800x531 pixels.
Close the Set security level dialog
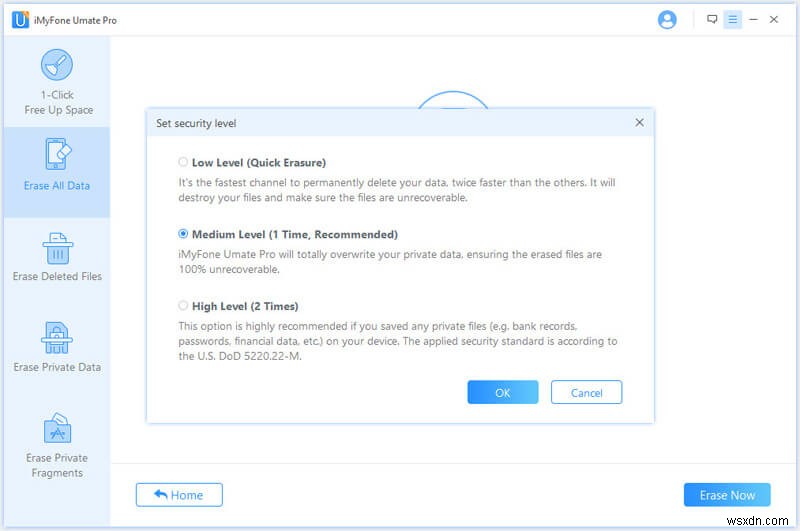point(639,122)
